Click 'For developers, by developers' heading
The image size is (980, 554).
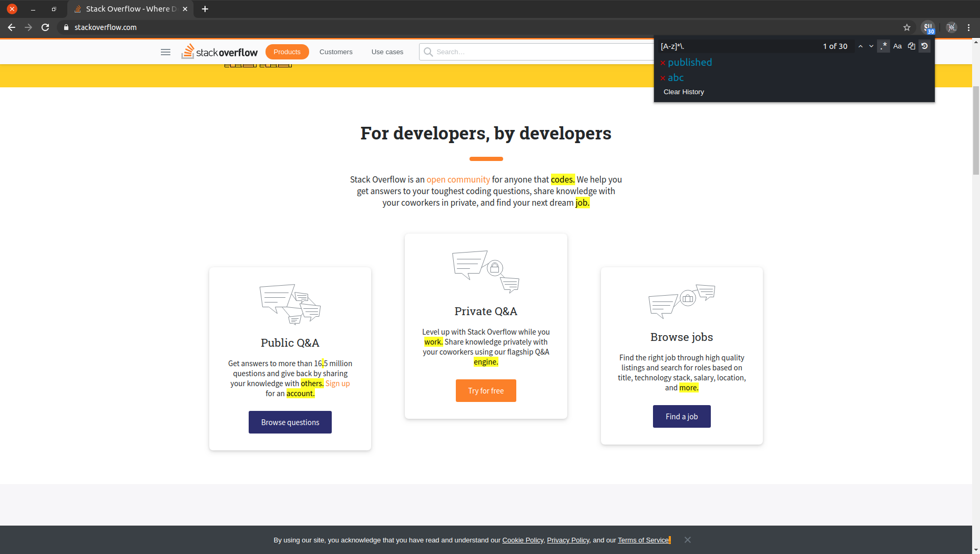coord(486,134)
